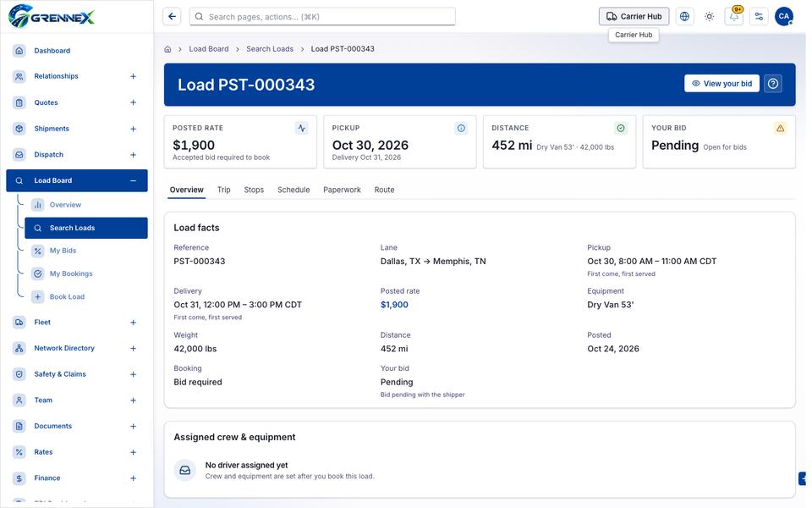Viewport: 812px width, 508px height.
Task: Open the display settings sliders icon
Action: [x=760, y=17]
